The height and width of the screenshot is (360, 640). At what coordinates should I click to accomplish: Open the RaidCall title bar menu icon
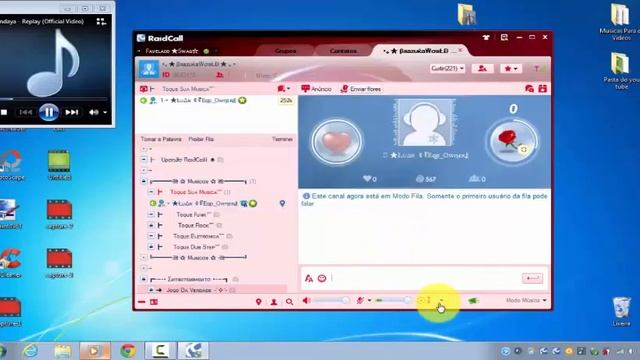click(504, 38)
